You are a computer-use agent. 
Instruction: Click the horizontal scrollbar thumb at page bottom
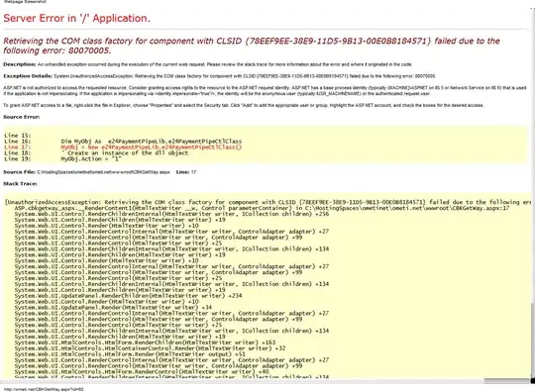506,380
